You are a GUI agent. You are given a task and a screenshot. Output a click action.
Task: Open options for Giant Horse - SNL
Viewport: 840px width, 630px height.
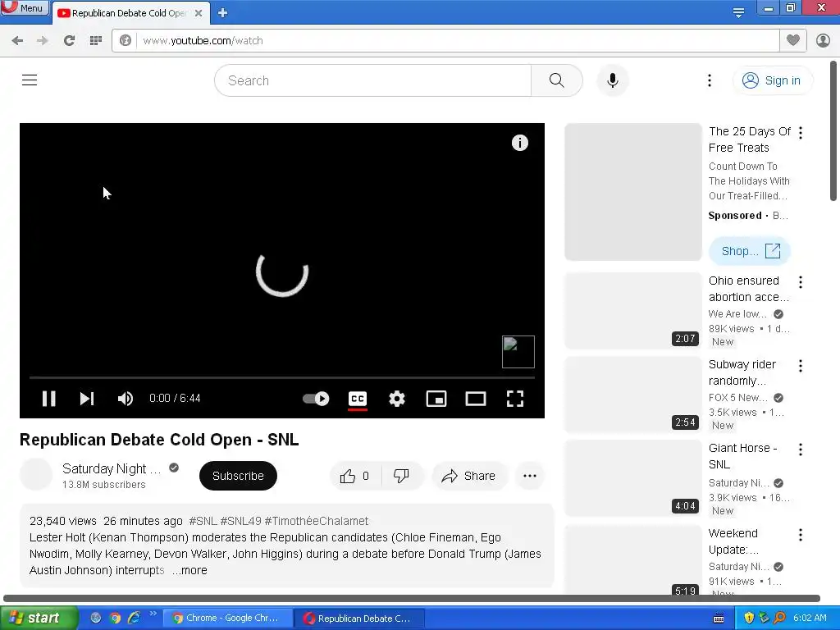801,450
